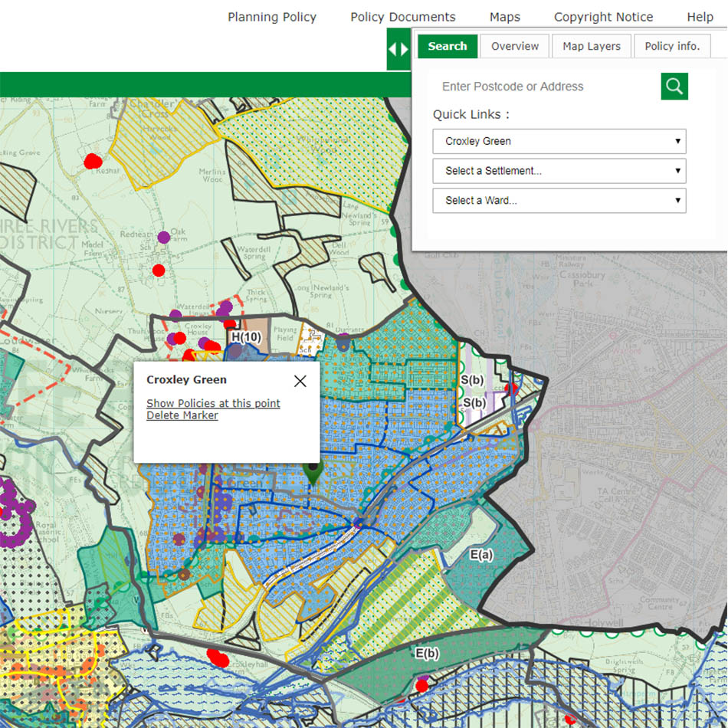Click the E(b) employment area label
This screenshot has width=728, height=728.
click(x=427, y=653)
